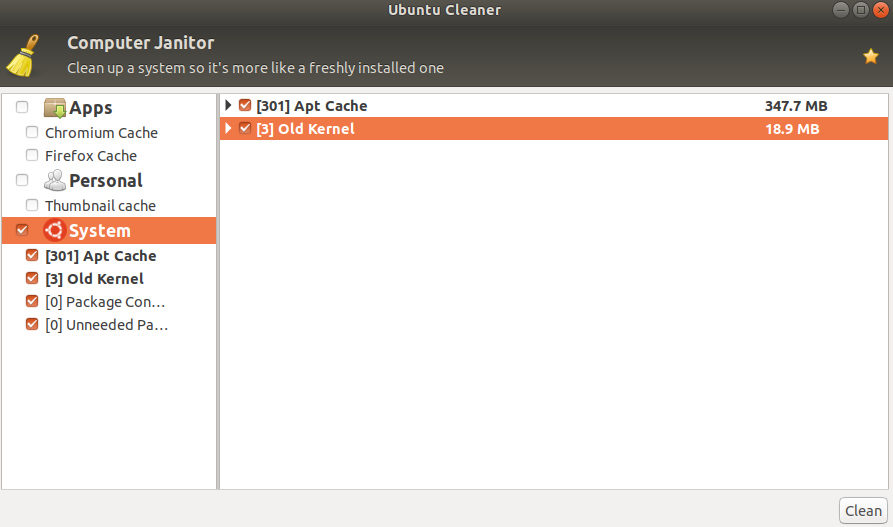Click the Ubuntu logo System icon
This screenshot has width=893, height=527.
(55, 230)
